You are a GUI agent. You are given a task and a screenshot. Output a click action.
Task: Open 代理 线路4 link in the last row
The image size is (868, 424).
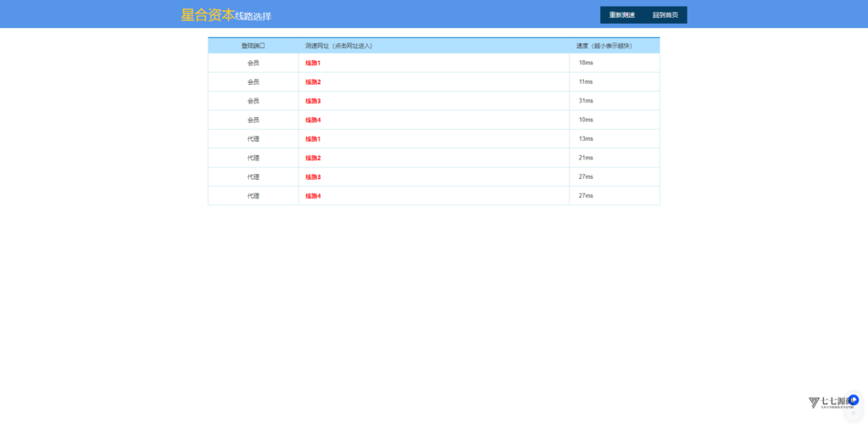(313, 196)
